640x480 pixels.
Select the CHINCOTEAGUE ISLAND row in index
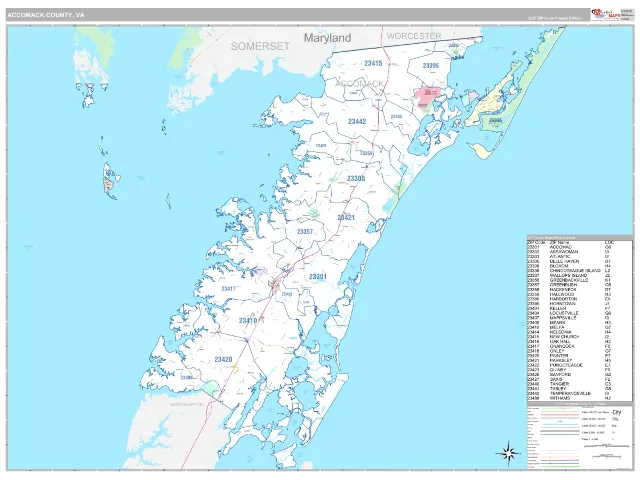(x=570, y=271)
